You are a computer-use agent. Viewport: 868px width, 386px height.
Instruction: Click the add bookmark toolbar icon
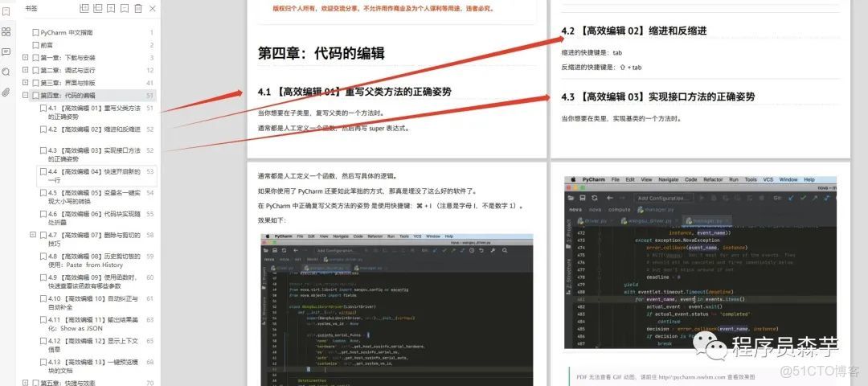click(111, 8)
